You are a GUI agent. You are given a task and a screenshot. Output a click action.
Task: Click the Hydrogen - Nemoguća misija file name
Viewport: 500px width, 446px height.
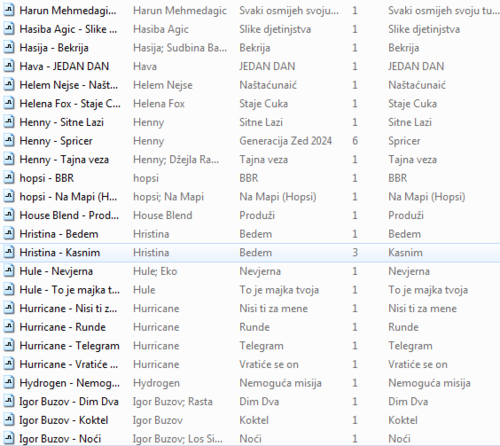pyautogui.click(x=69, y=383)
